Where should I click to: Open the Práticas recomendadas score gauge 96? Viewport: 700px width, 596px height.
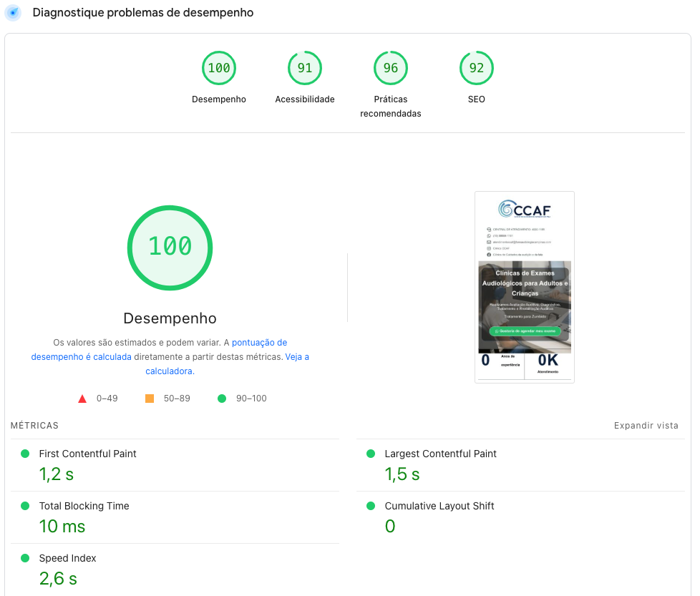pyautogui.click(x=391, y=68)
